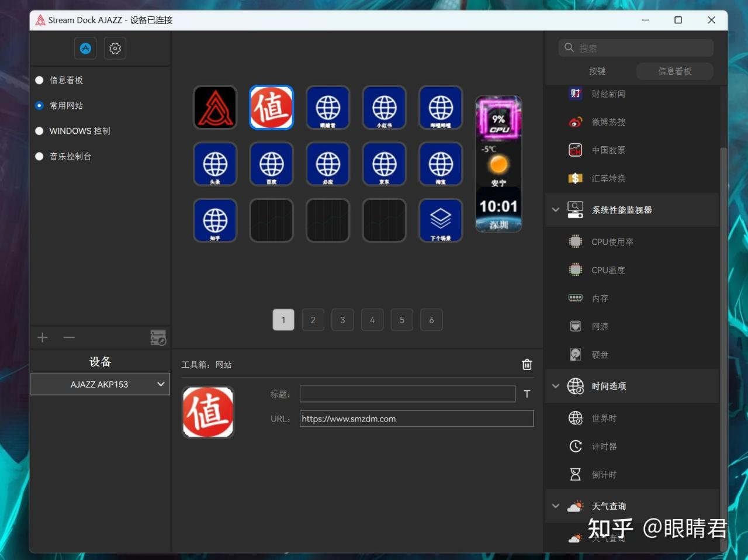
Task: Select the 小红书 website key
Action: [x=385, y=108]
